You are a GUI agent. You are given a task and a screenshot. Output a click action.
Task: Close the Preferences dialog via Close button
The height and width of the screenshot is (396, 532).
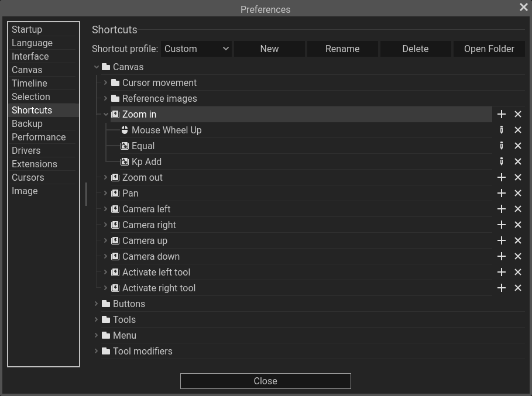[265, 381]
